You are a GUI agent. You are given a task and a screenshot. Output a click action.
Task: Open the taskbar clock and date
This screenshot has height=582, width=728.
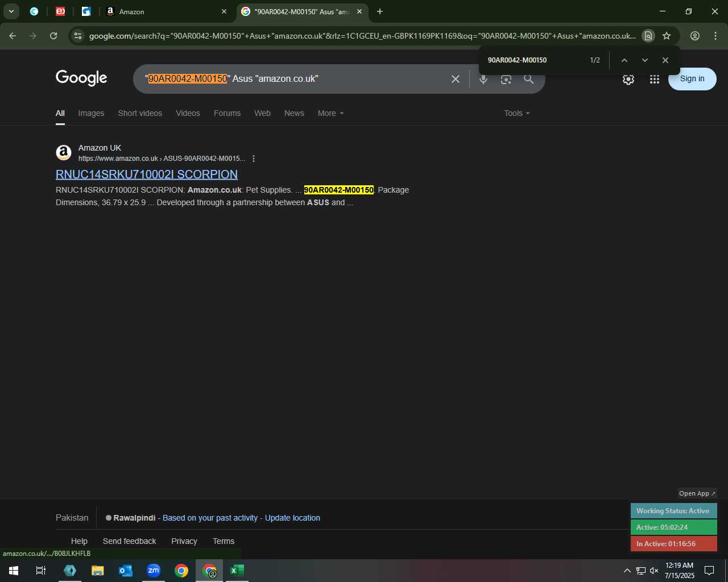tap(680, 571)
